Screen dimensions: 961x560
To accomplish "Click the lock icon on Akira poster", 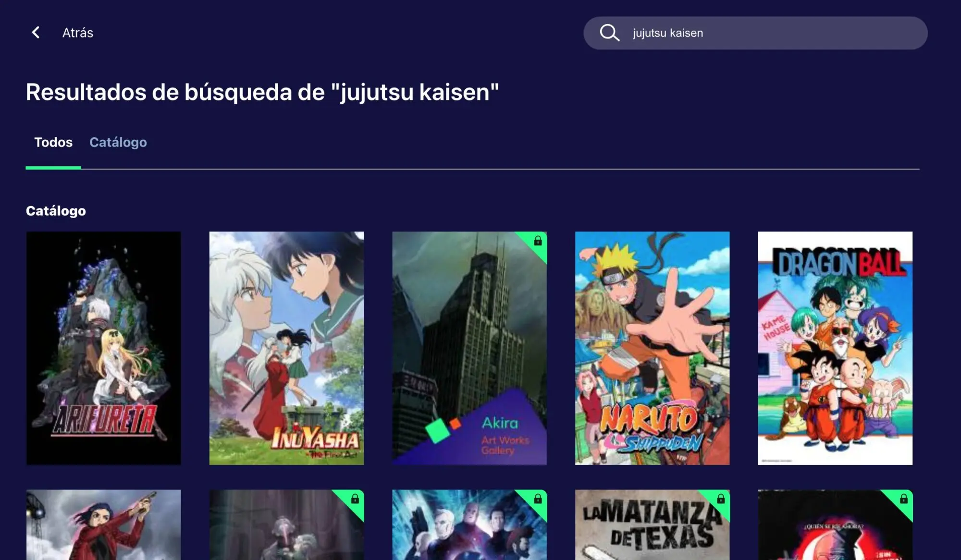I will pyautogui.click(x=538, y=241).
